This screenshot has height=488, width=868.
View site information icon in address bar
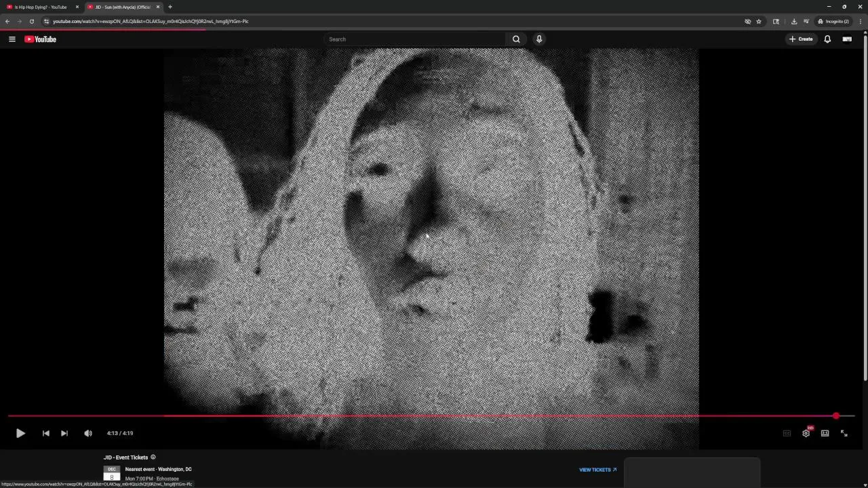pyautogui.click(x=46, y=21)
